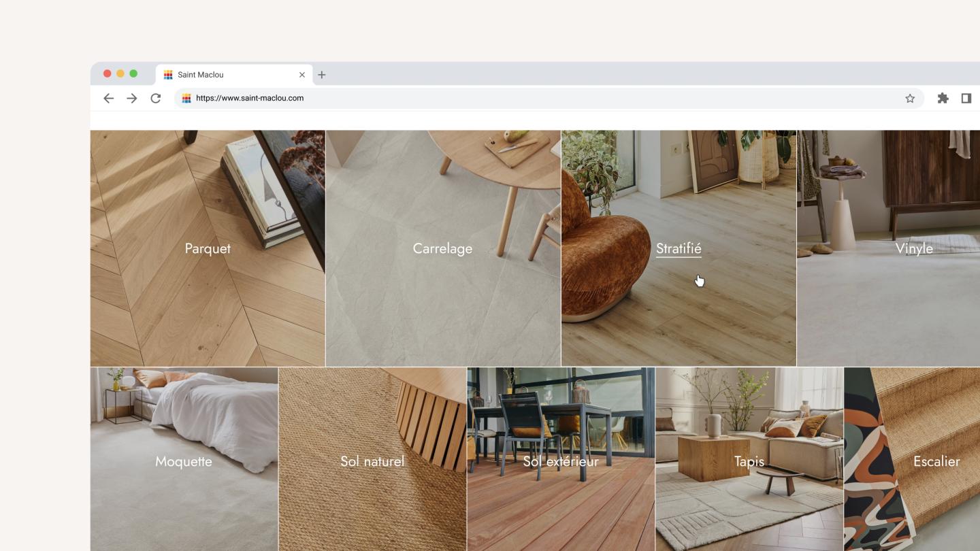Open a new tab with the plus button
Screen dimensions: 980x551
tap(322, 75)
